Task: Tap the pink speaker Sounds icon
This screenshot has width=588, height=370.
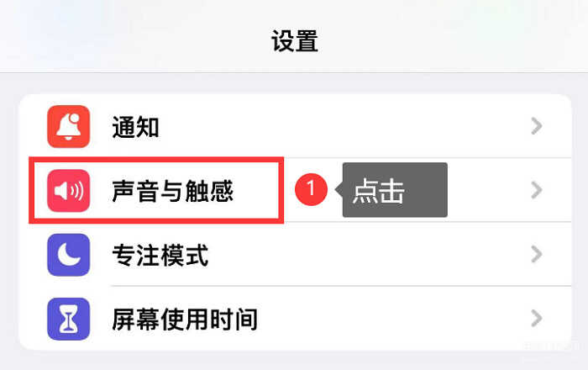Action: pos(69,191)
